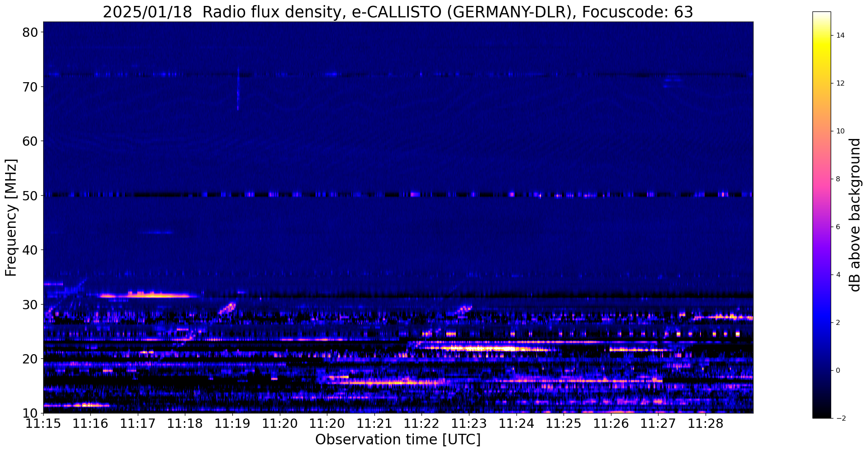Click the 11:25 time tick label
The image size is (868, 452).
click(x=563, y=424)
